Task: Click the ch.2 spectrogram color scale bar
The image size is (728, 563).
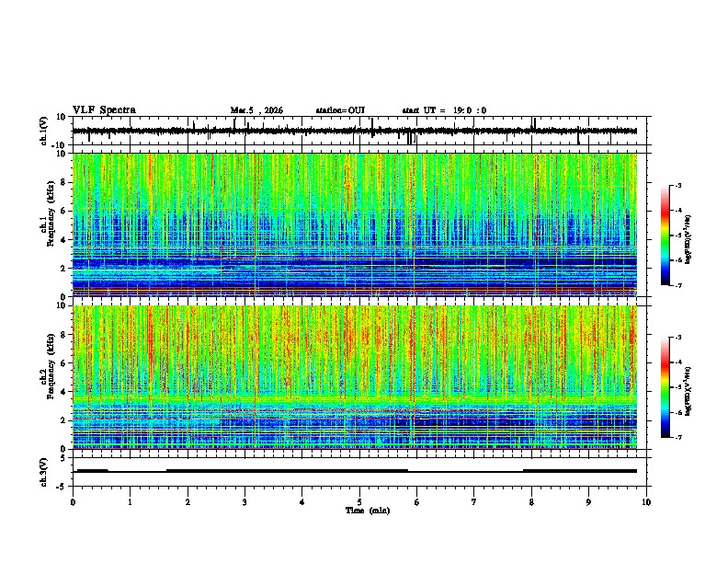Action: [x=665, y=387]
